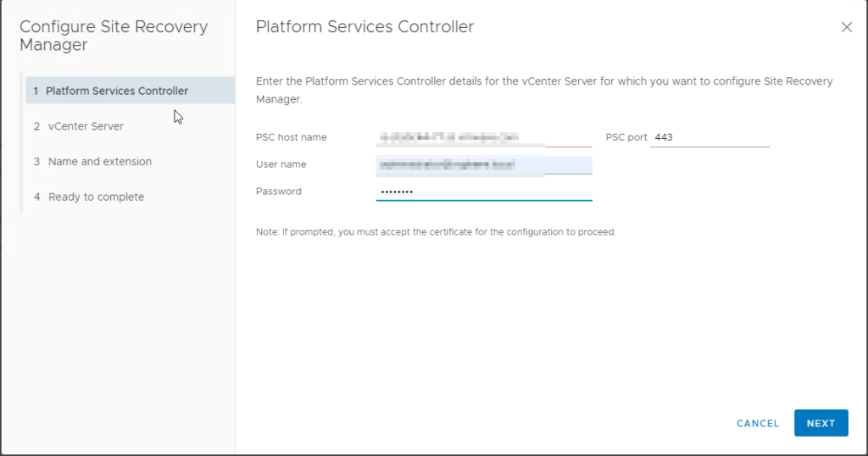Select the Platform Services Controller wizard step
Viewport: 868px width, 456px height.
pyautogui.click(x=117, y=91)
